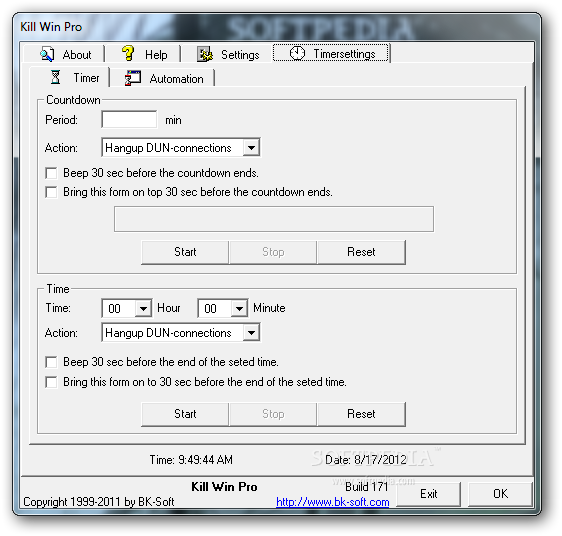Switch to the Timer sub-tab

[70, 77]
